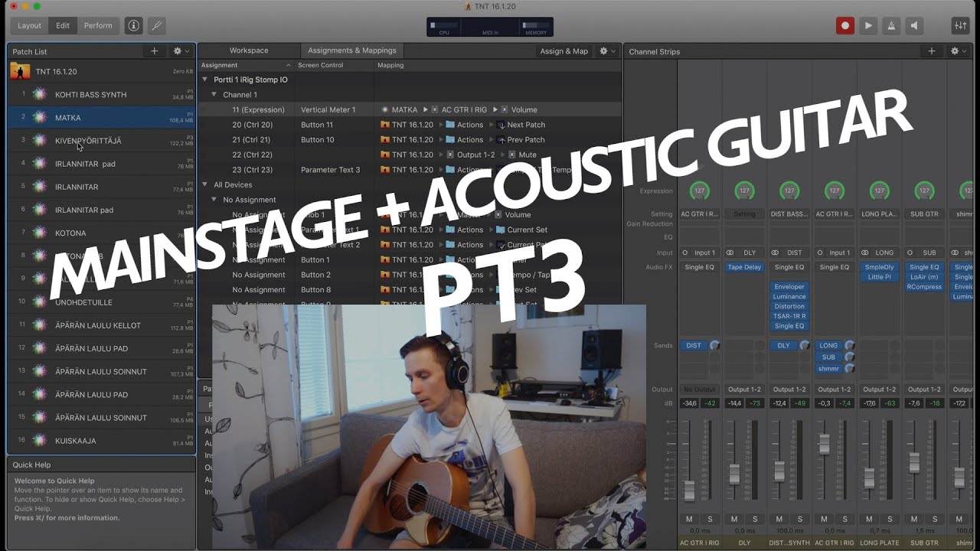Viewport: 980px width, 551px height.
Task: Open Quick Help with the info icon
Action: [134, 25]
